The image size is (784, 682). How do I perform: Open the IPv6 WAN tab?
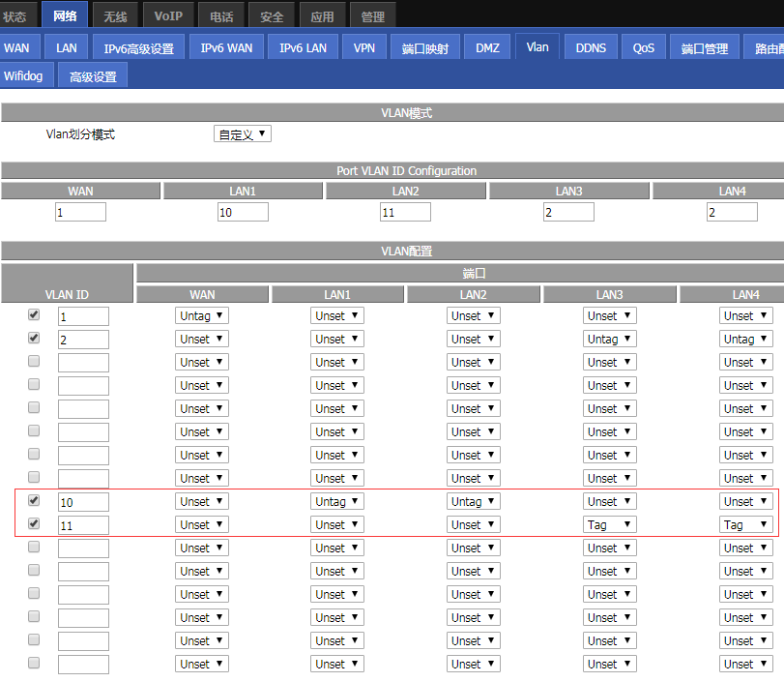tap(226, 47)
